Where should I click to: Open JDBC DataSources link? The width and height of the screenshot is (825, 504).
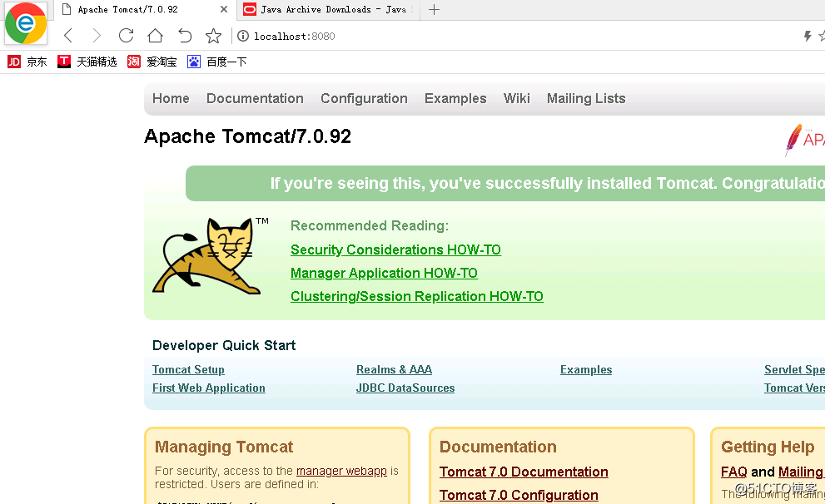pyautogui.click(x=405, y=388)
